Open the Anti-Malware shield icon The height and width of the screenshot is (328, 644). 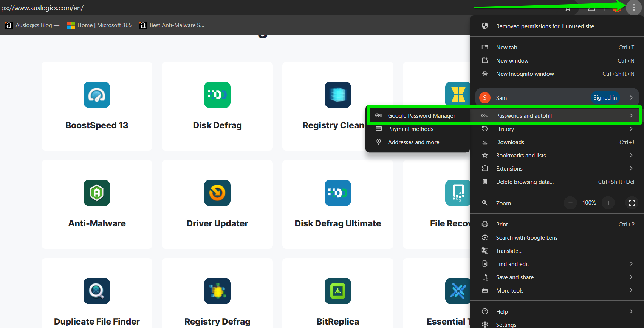pos(97,193)
